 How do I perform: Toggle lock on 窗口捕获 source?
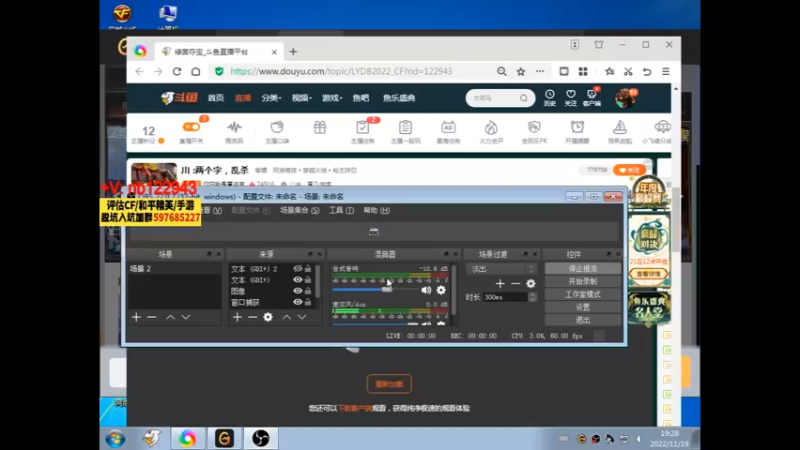[x=308, y=302]
